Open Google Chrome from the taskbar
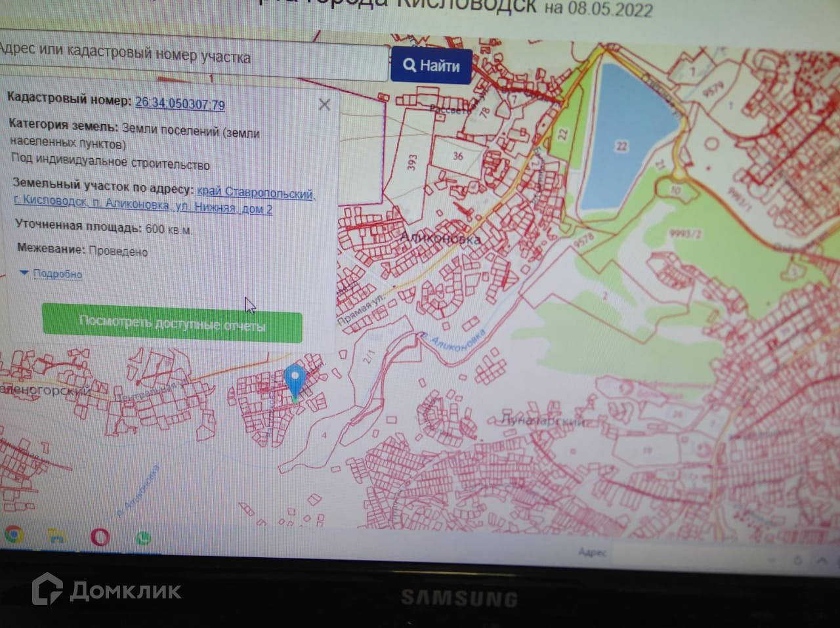 (13, 535)
